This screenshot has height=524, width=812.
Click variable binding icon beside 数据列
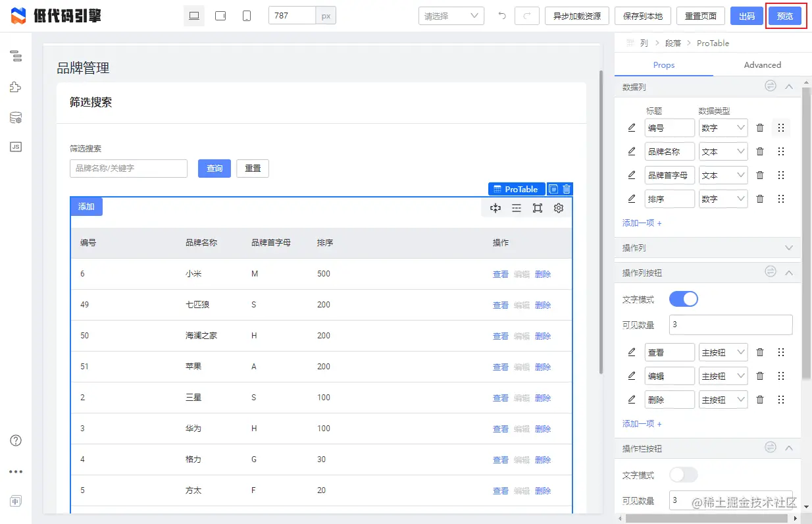pos(771,86)
